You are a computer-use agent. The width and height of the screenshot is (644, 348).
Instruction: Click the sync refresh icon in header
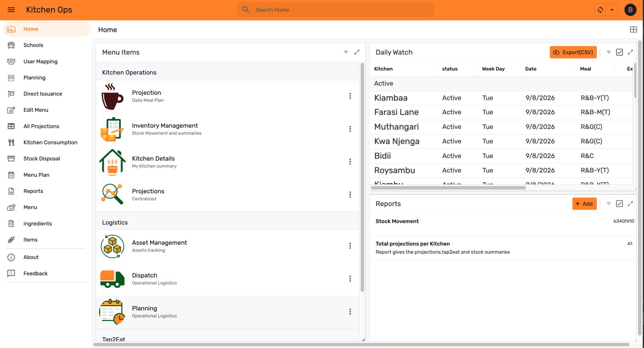pos(600,10)
